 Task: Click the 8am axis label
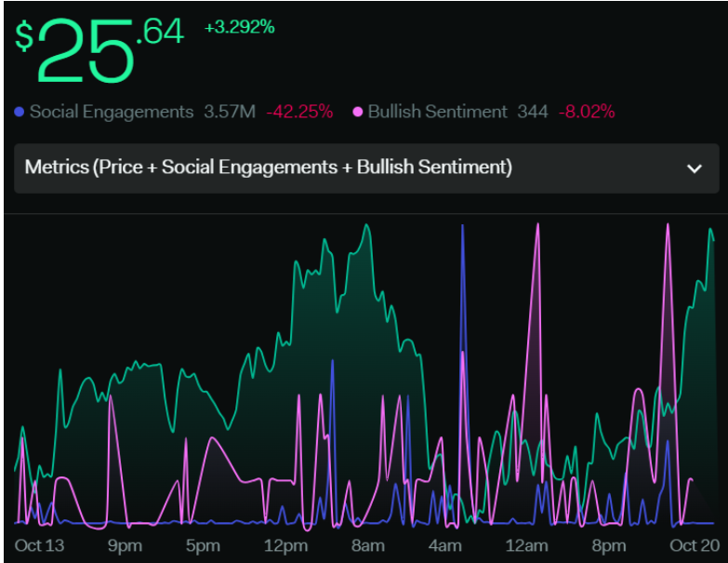[x=367, y=546]
